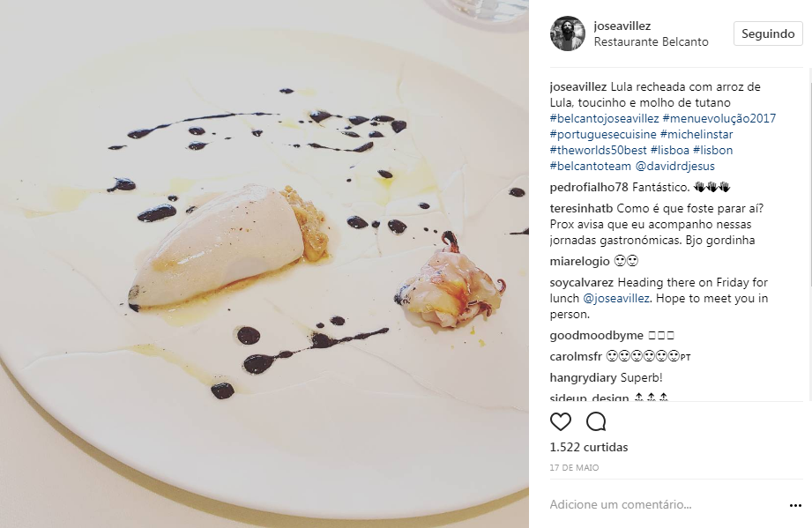Click the comments panel scrollbar
The width and height of the screenshot is (812, 528).
coord(810,179)
